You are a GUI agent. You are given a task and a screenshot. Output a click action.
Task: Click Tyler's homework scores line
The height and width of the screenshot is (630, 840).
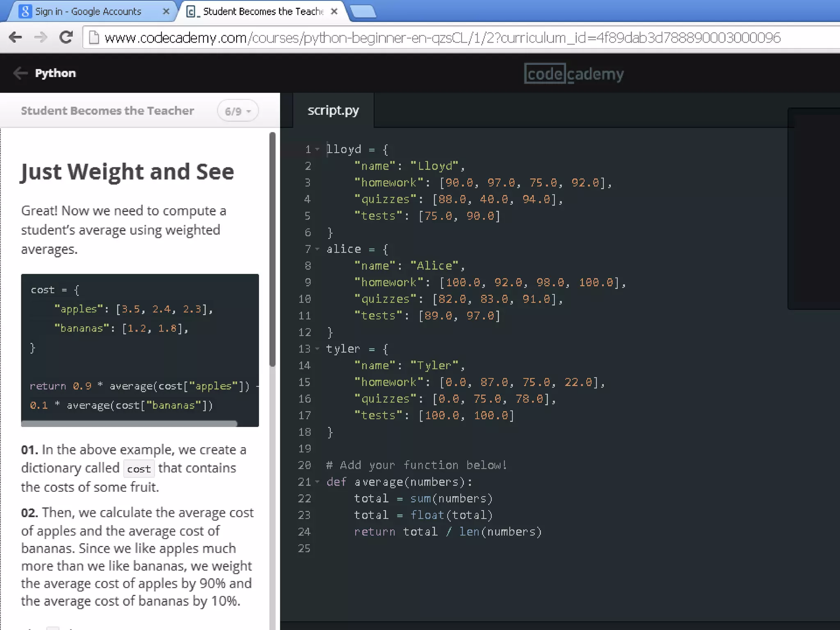pos(479,382)
